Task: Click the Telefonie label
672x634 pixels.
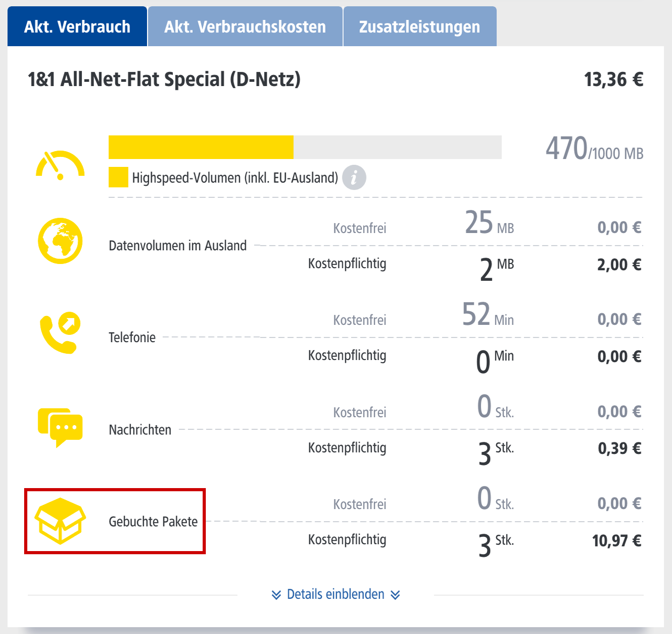Action: tap(132, 337)
